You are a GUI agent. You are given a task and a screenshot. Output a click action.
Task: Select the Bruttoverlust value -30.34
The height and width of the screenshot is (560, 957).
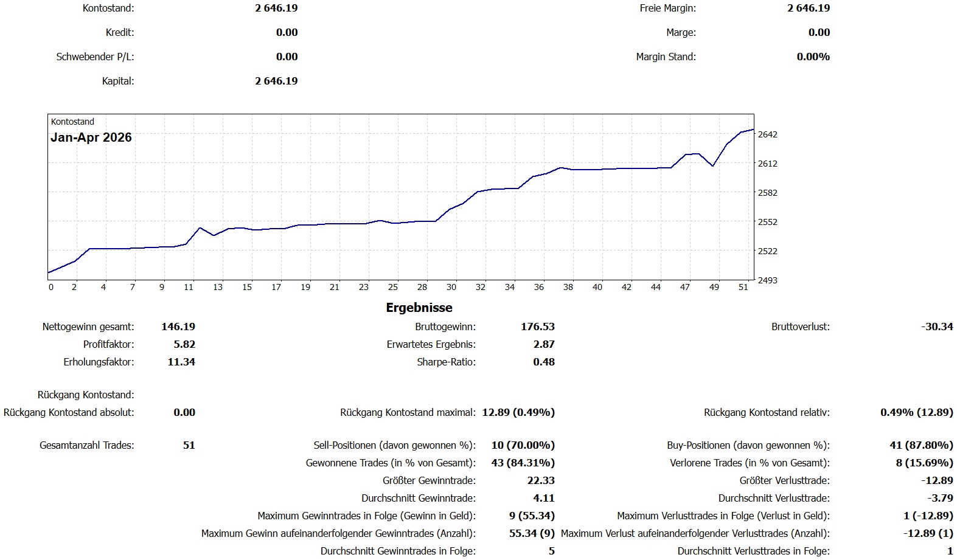(937, 327)
